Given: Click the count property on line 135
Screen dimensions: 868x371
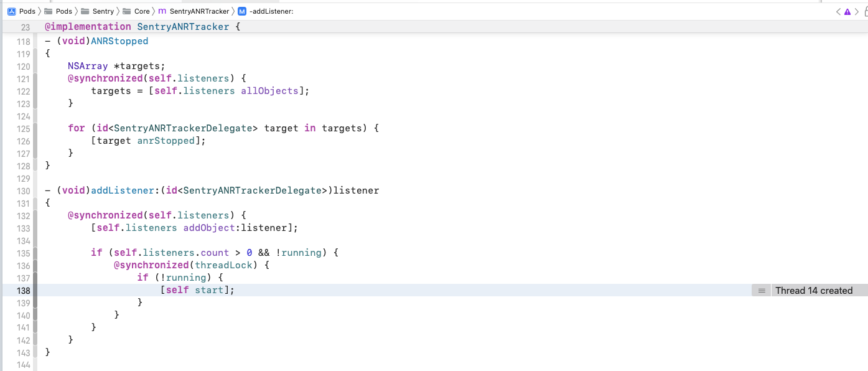Looking at the screenshot, I should pyautogui.click(x=214, y=253).
